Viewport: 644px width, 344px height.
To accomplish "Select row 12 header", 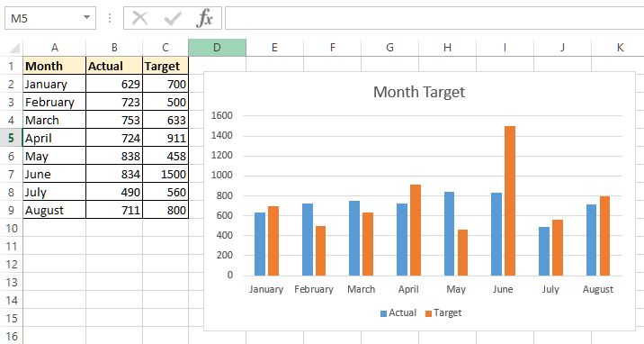I will click(x=11, y=264).
